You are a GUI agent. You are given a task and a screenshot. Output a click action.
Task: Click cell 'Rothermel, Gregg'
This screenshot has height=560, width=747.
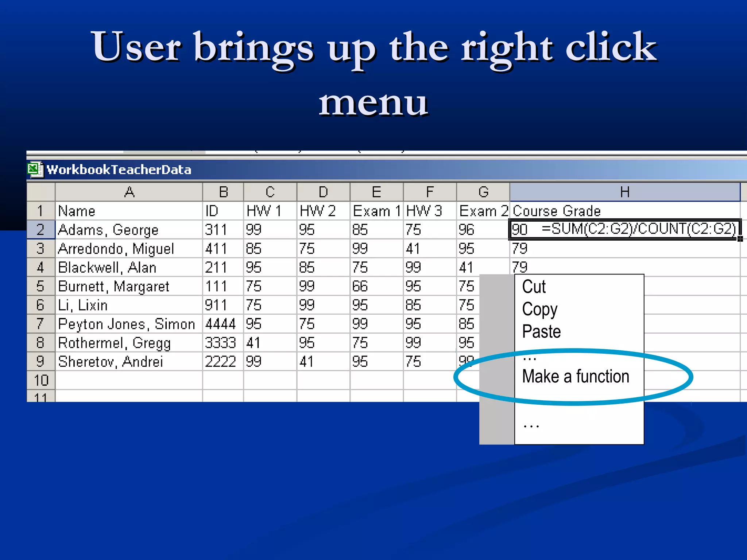click(129, 343)
